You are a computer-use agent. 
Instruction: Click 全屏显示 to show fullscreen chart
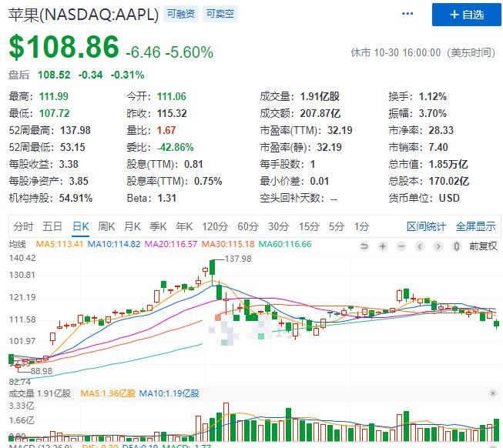pos(475,226)
